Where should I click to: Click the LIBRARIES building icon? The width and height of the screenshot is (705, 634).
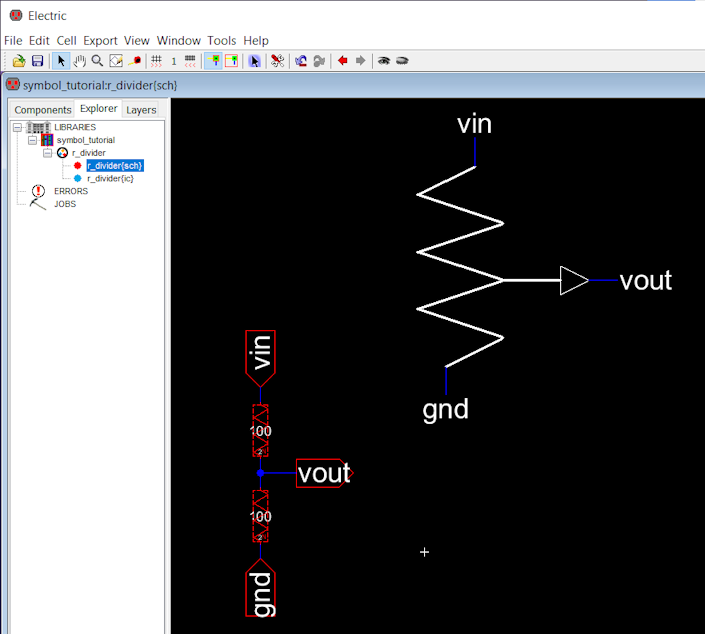pyautogui.click(x=38, y=127)
